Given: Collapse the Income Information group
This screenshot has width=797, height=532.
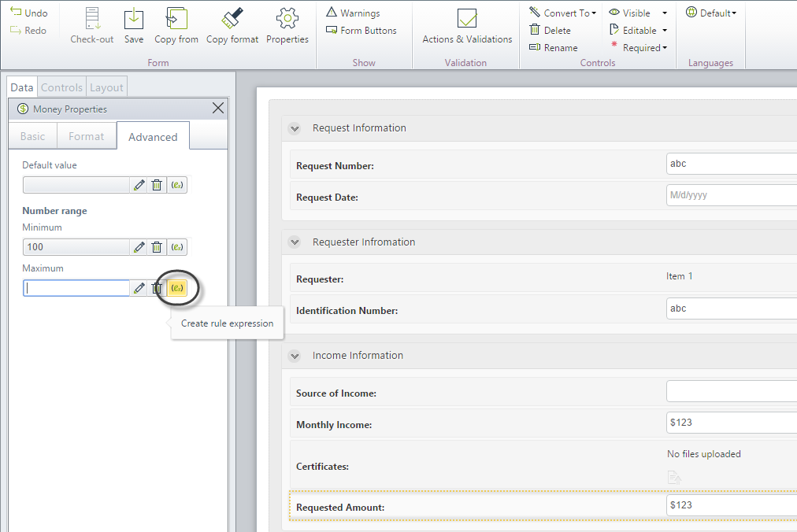Looking at the screenshot, I should pyautogui.click(x=295, y=356).
